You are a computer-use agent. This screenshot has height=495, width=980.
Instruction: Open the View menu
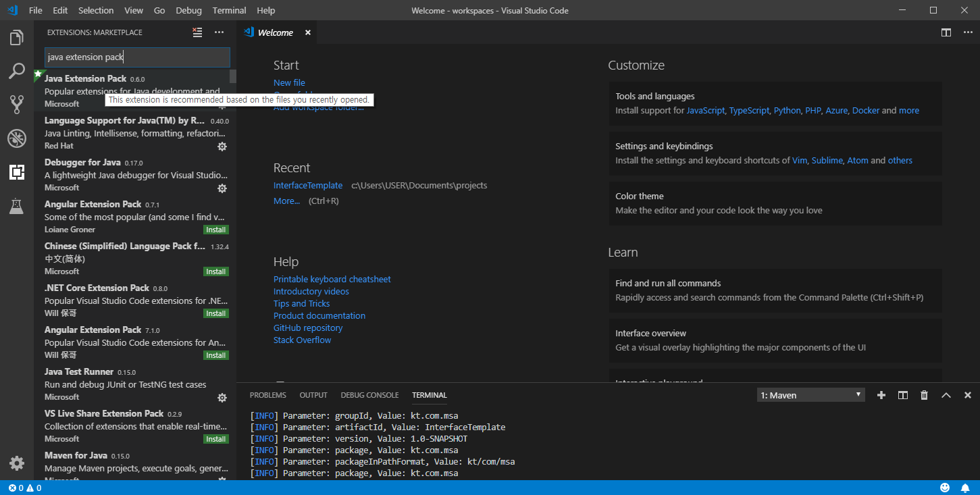coord(134,10)
